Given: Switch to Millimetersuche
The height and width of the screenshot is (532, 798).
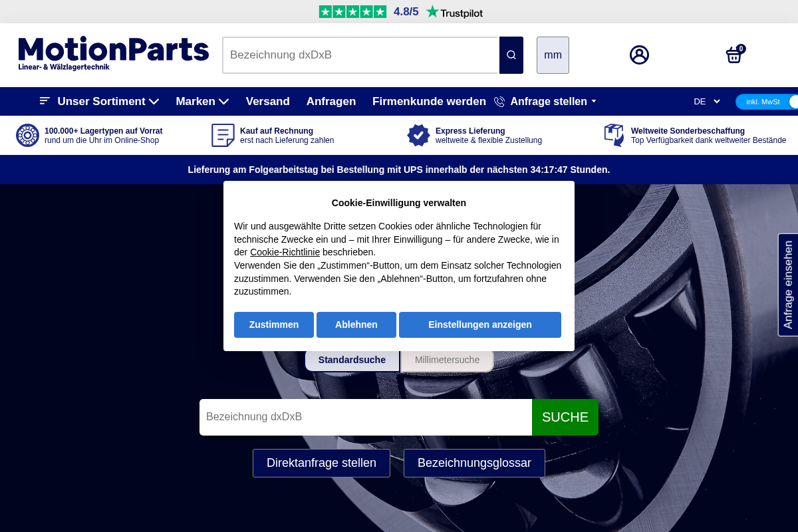Looking at the screenshot, I should tap(447, 360).
